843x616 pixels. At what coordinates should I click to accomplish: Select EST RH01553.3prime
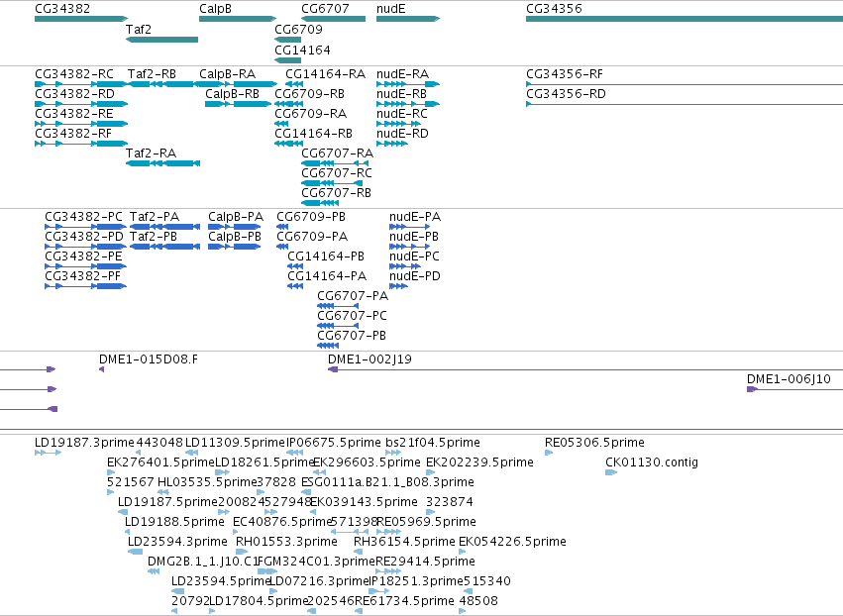coord(286,542)
